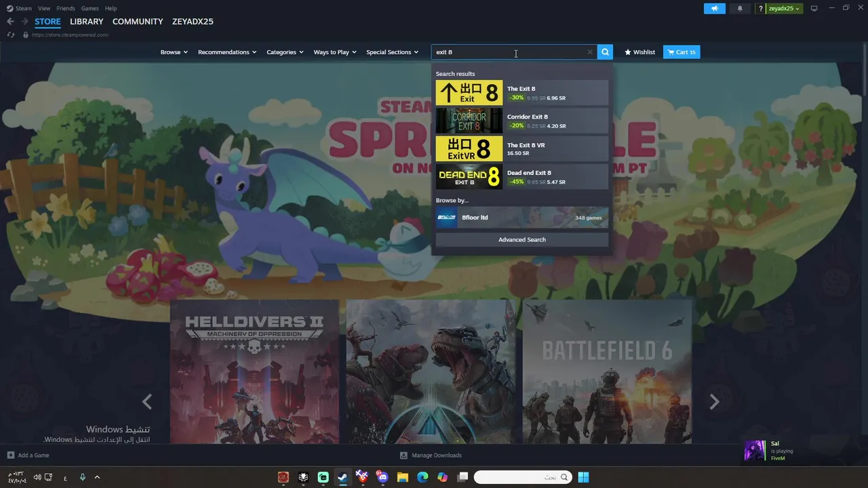This screenshot has height=488, width=868.
Task: Select Dead end Exit 8 search result
Action: [522, 177]
